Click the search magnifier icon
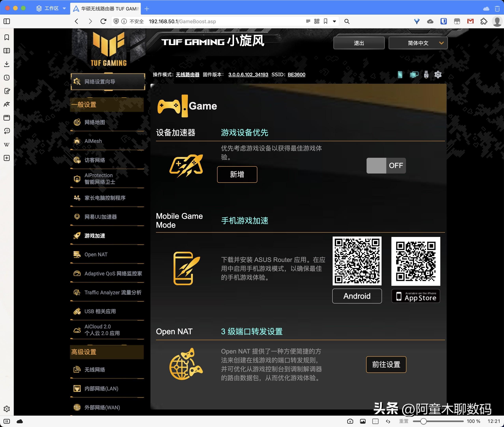Image resolution: width=504 pixels, height=427 pixels. click(x=347, y=21)
